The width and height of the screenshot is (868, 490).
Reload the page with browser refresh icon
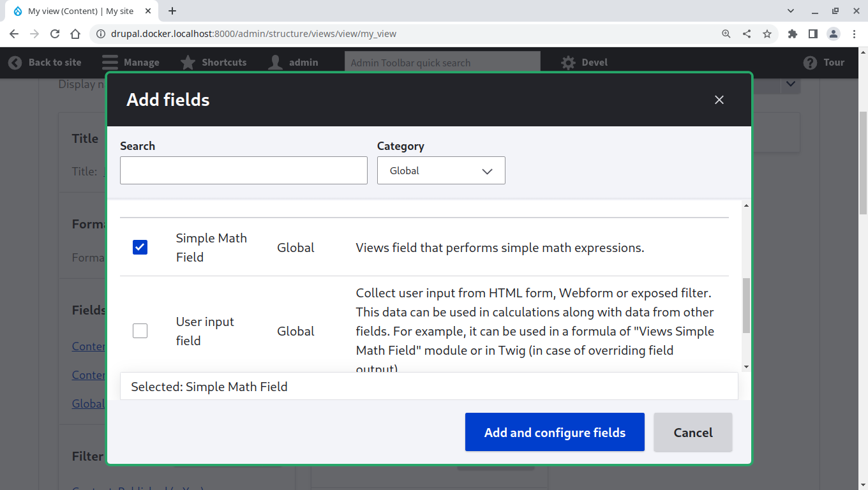55,34
